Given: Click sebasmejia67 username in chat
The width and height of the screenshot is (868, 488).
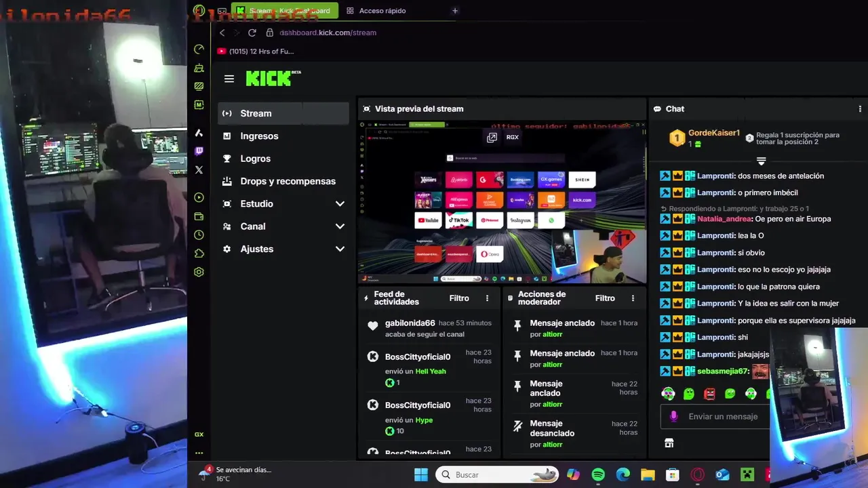Looking at the screenshot, I should (722, 371).
